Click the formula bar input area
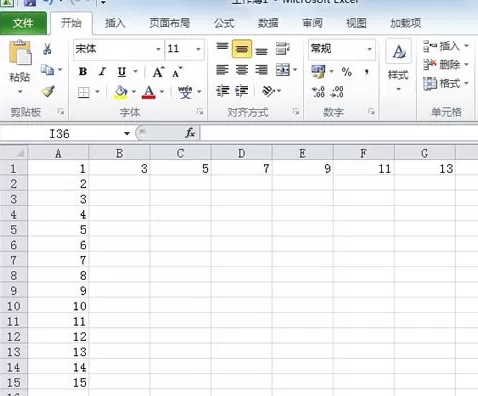478x396 pixels. (339, 133)
